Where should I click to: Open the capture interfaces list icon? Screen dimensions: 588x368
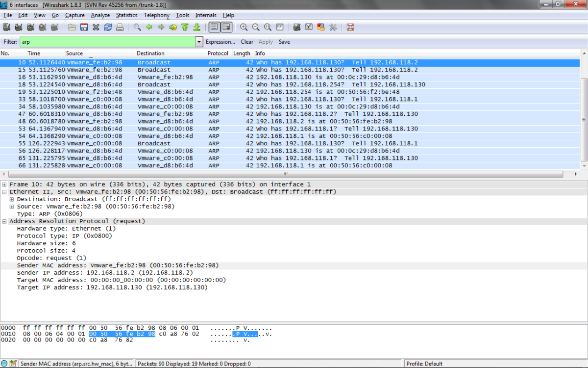[7, 27]
